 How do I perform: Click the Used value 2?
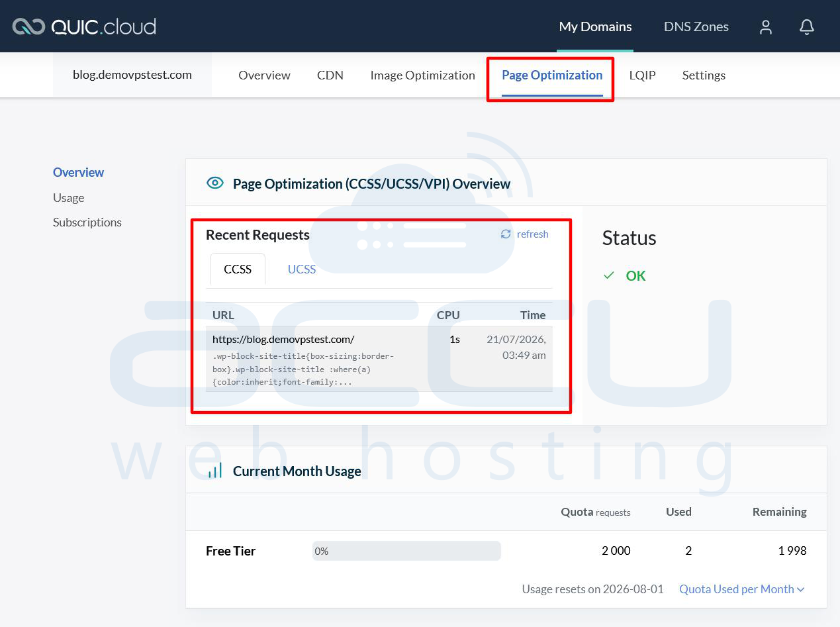coord(688,551)
